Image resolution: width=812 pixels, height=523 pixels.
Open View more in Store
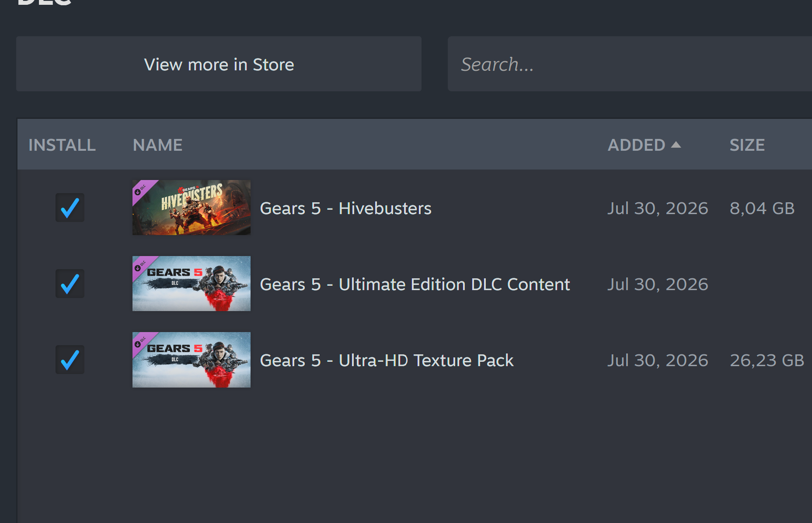pos(219,64)
